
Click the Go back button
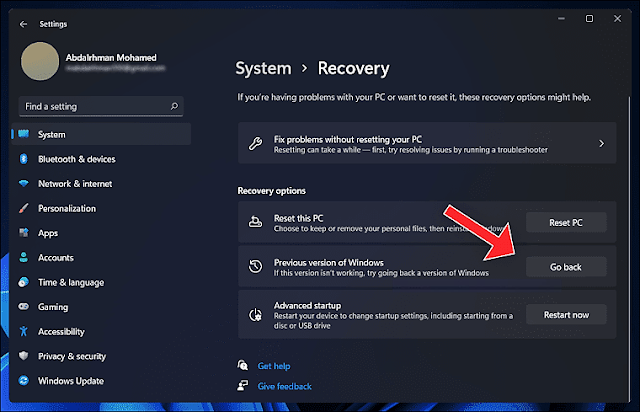coord(566,267)
